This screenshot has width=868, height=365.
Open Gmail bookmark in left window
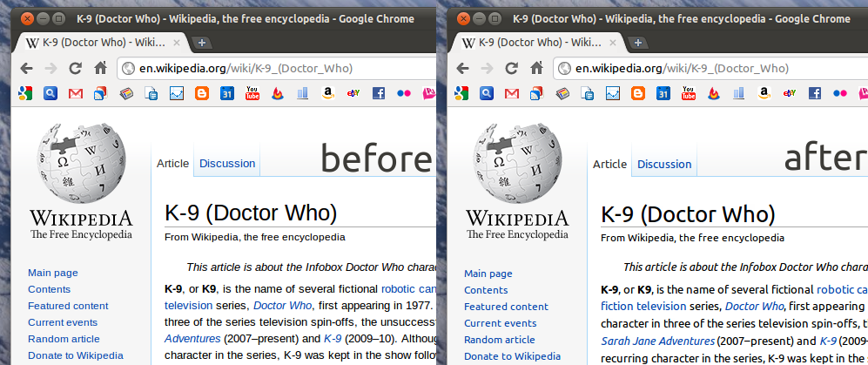coord(75,93)
